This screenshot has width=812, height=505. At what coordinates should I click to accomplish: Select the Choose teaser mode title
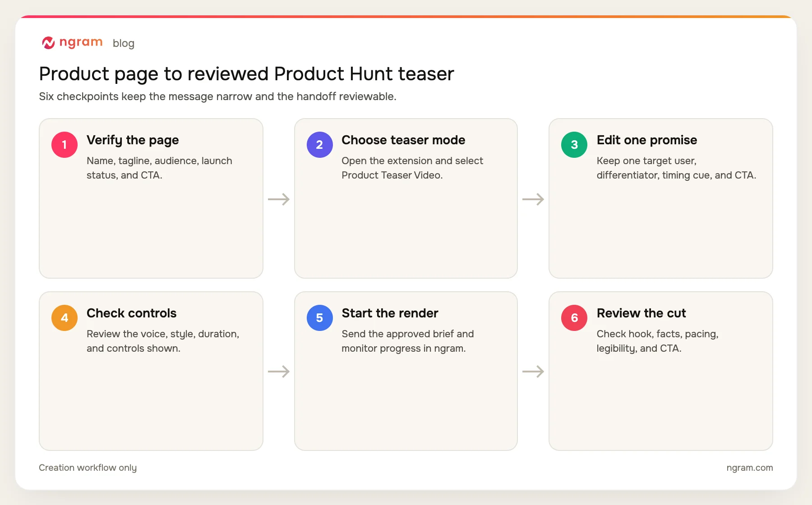(x=403, y=140)
